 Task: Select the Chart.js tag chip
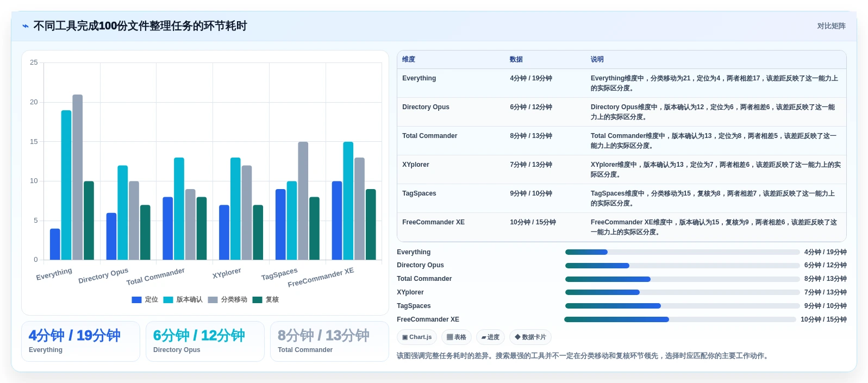pos(417,337)
